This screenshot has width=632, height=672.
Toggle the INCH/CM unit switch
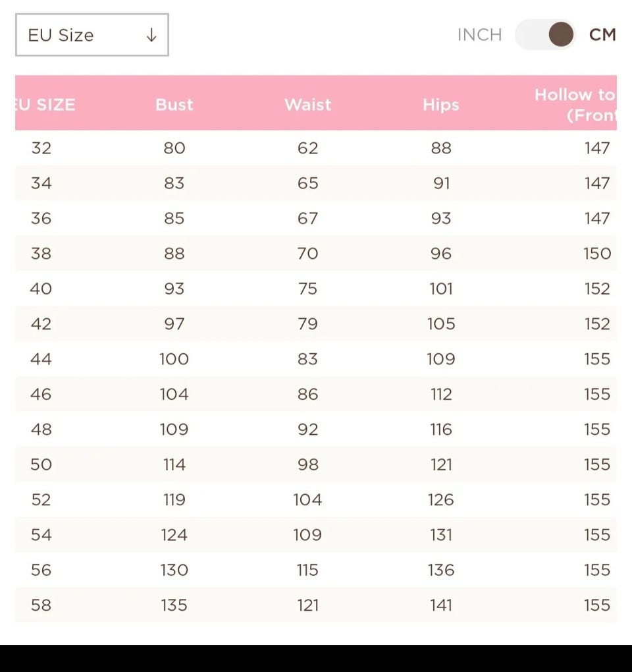pos(545,35)
